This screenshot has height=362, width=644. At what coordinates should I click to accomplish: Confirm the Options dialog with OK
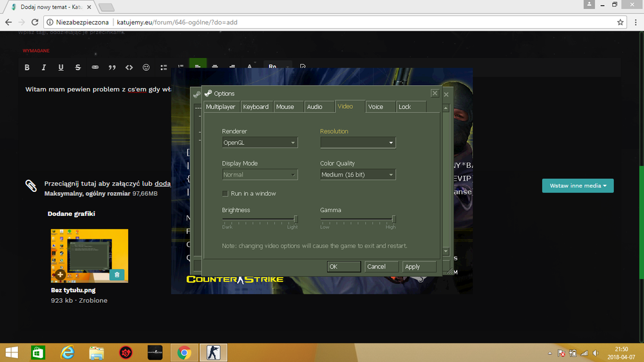(x=344, y=267)
